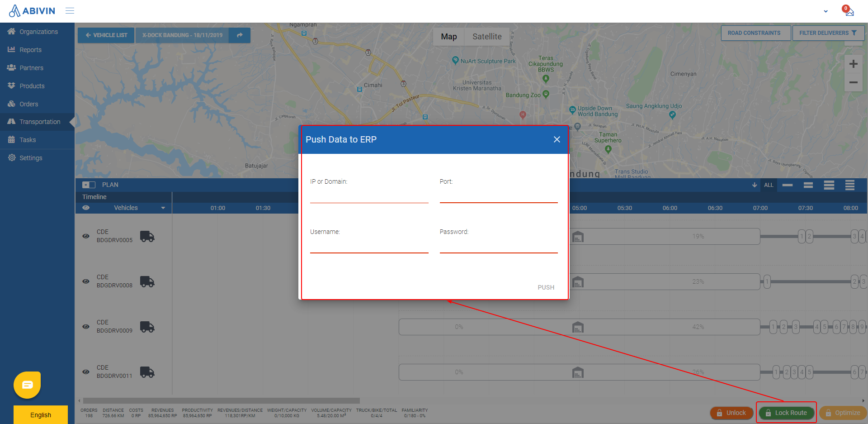Choose two-line row density icon
Image resolution: width=868 pixels, height=424 pixels.
[x=808, y=185]
